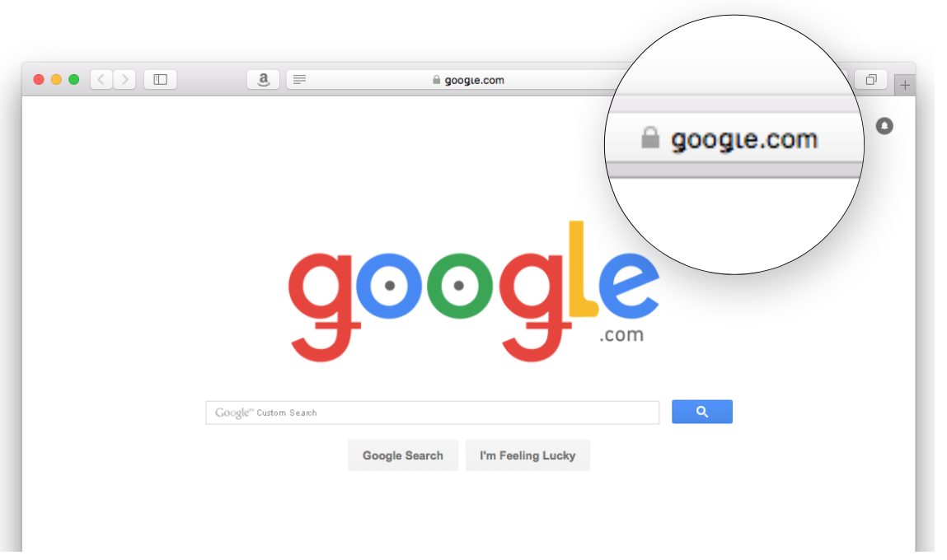Click the padlock in address bar
The width and height of the screenshot is (947, 560).
(x=436, y=80)
